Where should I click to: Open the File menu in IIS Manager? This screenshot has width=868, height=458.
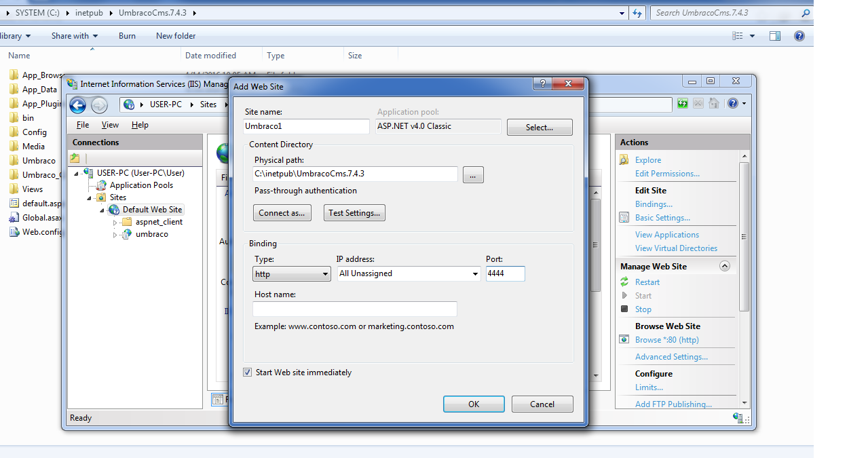click(x=83, y=125)
